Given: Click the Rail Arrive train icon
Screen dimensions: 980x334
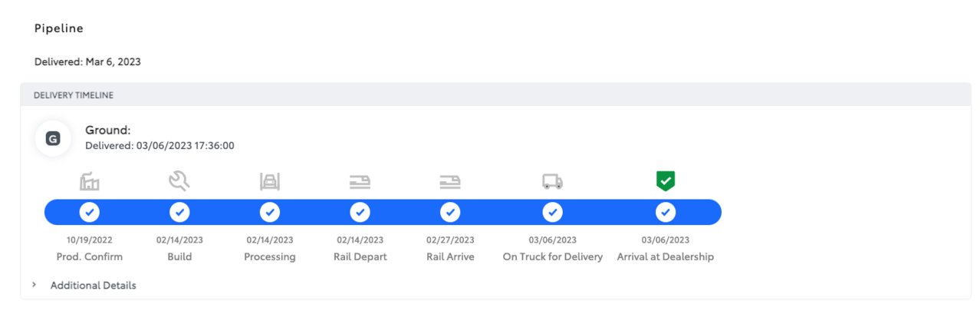Looking at the screenshot, I should coord(450,182).
